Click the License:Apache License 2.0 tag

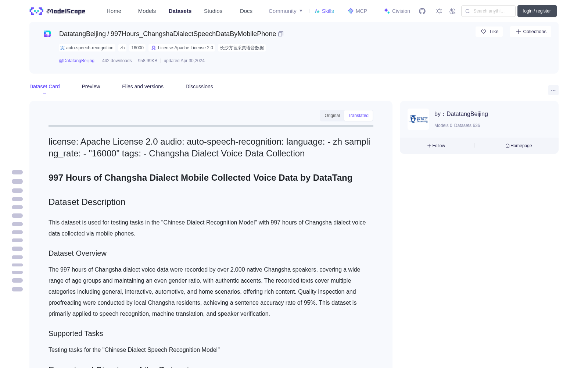182,48
